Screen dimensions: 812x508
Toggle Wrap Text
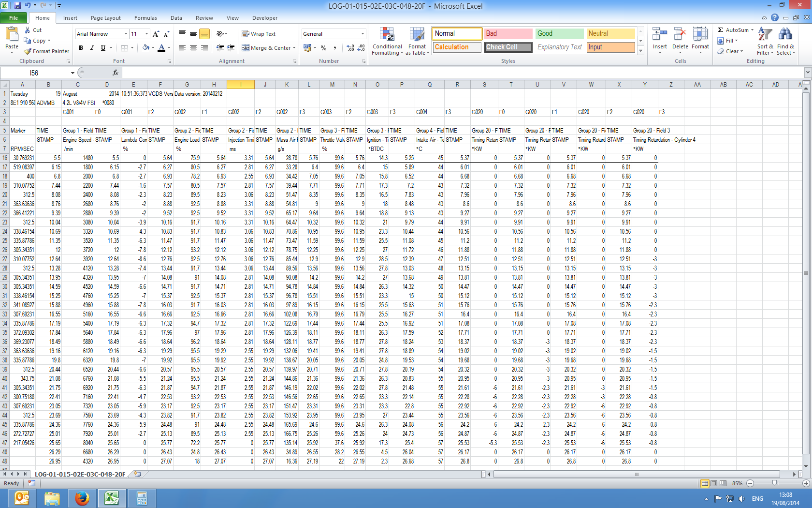point(259,34)
